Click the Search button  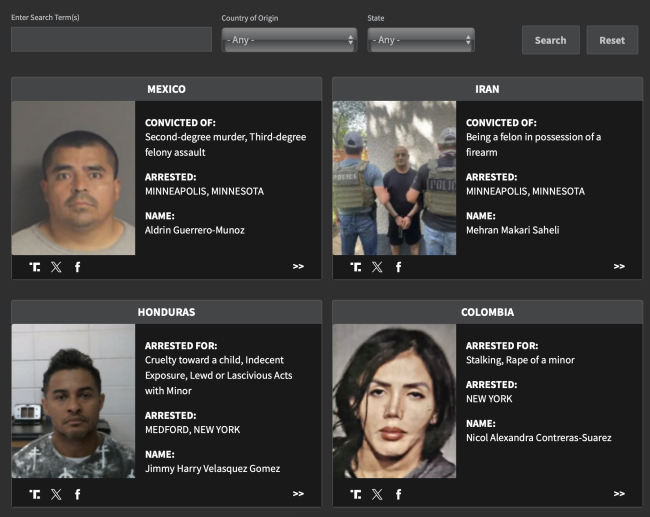tap(551, 40)
